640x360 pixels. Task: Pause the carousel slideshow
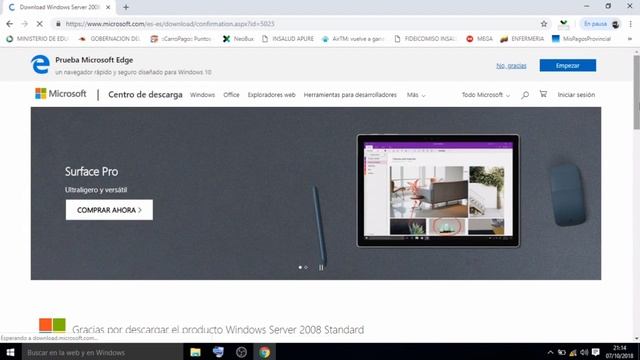coord(321,268)
